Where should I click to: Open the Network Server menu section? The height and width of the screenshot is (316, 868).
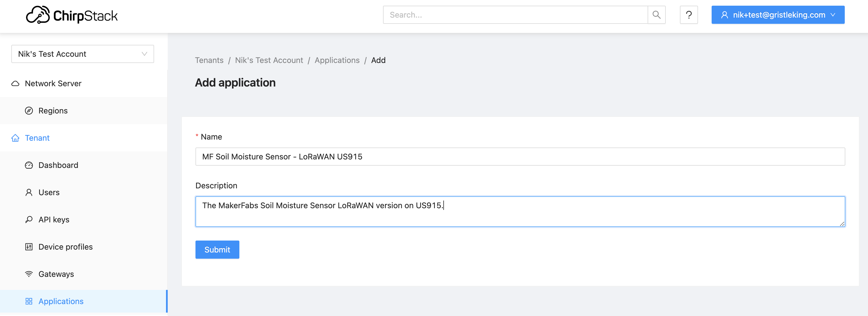point(53,83)
